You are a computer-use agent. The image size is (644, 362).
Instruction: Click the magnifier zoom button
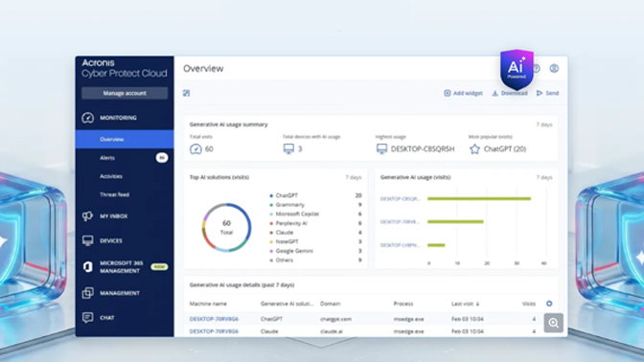pyautogui.click(x=554, y=323)
